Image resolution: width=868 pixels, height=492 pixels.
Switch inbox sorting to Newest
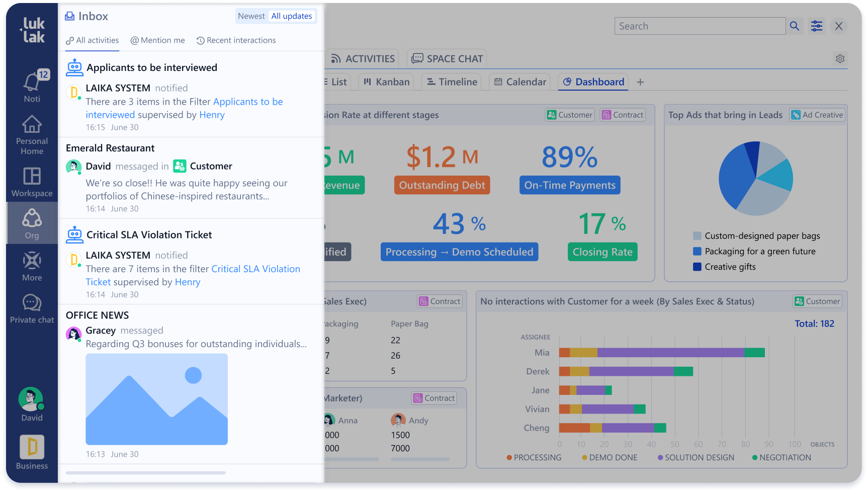click(251, 16)
